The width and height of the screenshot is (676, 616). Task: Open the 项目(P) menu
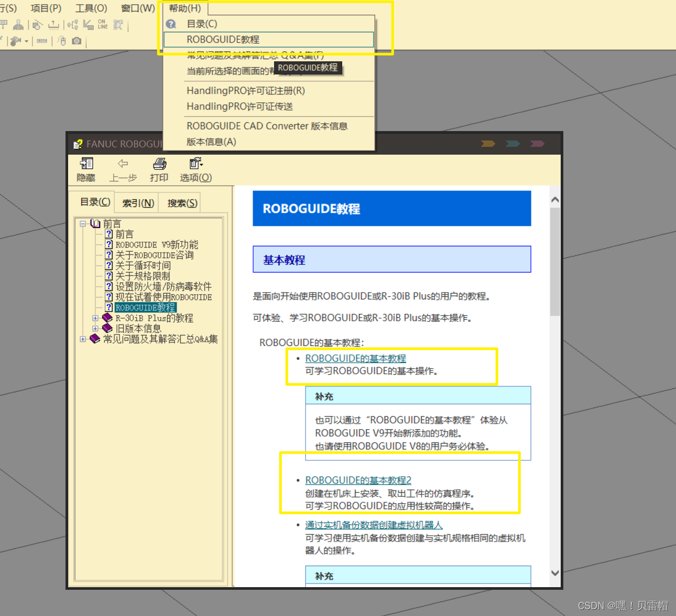(x=46, y=8)
